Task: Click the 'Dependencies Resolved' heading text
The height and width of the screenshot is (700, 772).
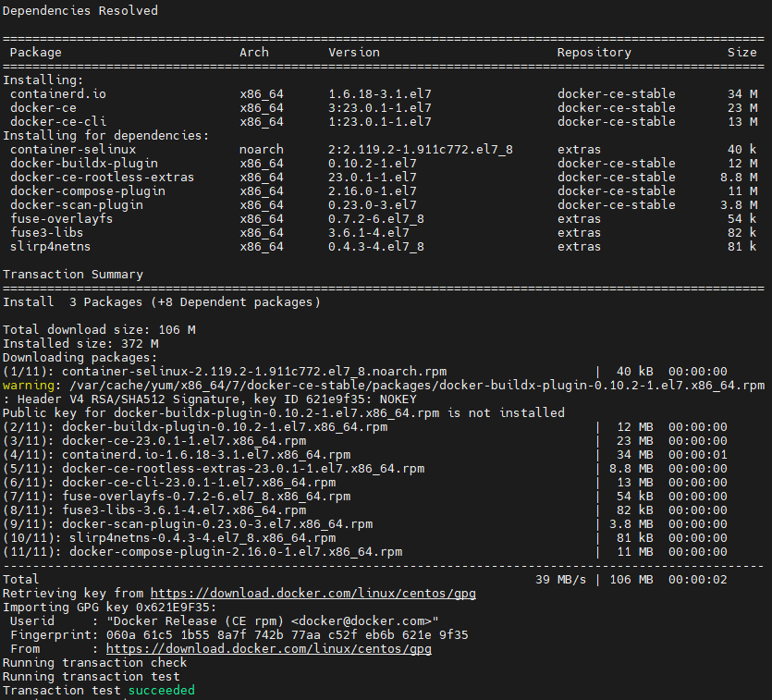Action: click(80, 11)
